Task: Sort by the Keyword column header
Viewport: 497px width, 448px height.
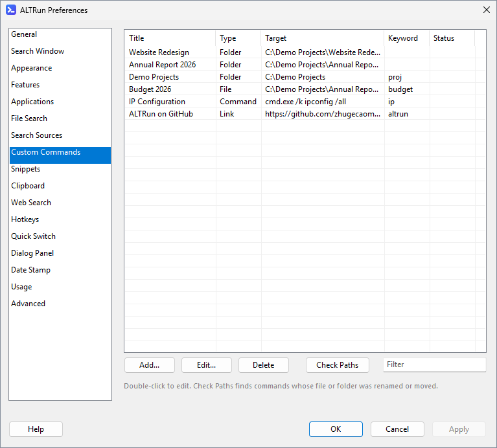Action: (407, 38)
